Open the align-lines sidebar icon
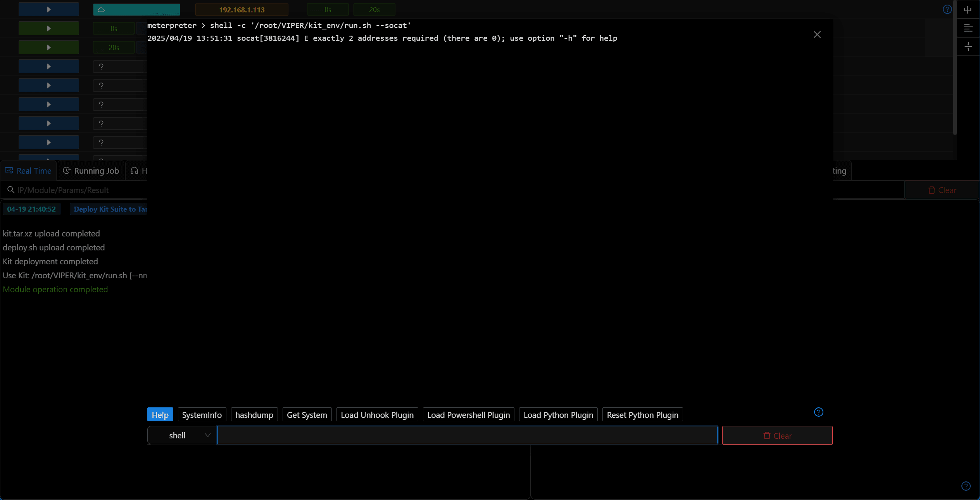Viewport: 980px width, 500px height. coord(968,28)
